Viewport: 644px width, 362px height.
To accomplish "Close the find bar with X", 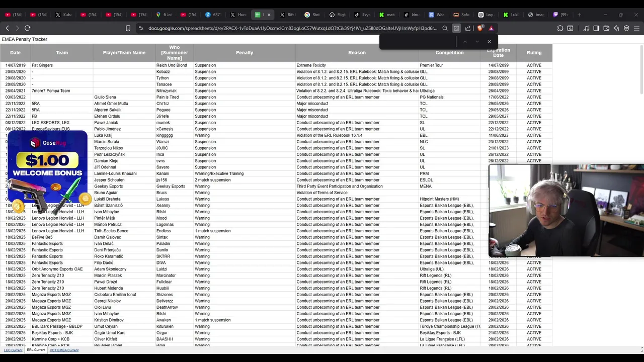I will (489, 42).
